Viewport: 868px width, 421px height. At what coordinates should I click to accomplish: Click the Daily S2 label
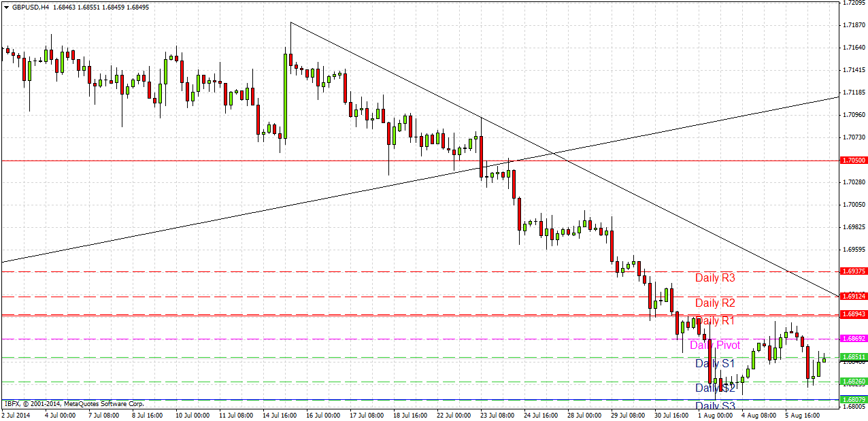[715, 388]
